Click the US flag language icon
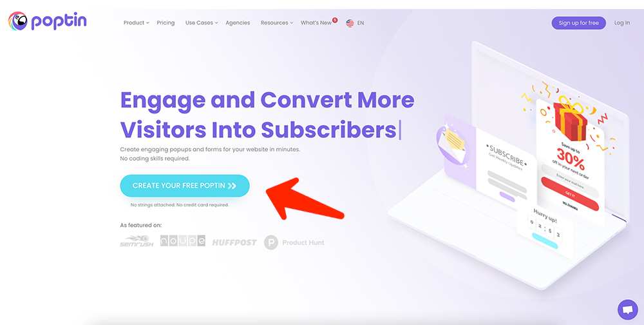Screen dimensions: 644x325 coord(350,23)
